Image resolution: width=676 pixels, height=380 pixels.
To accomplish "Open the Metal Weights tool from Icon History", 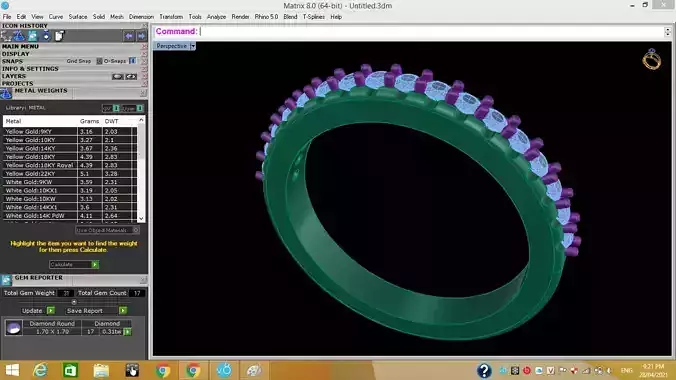I will pos(19,36).
